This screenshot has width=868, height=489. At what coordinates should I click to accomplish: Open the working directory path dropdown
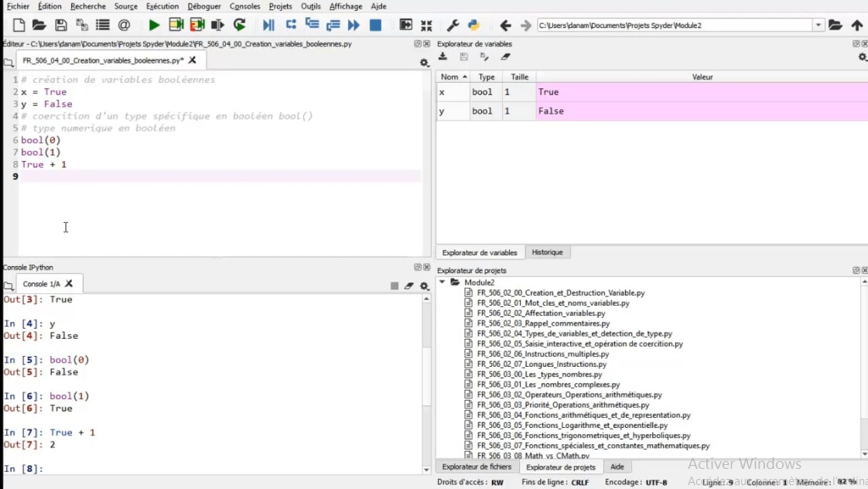pos(818,26)
